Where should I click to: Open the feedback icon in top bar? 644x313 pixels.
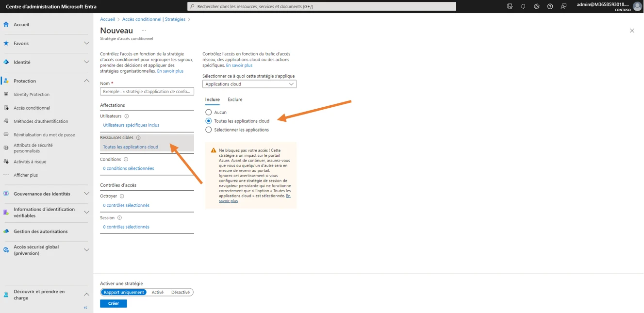[x=563, y=6]
